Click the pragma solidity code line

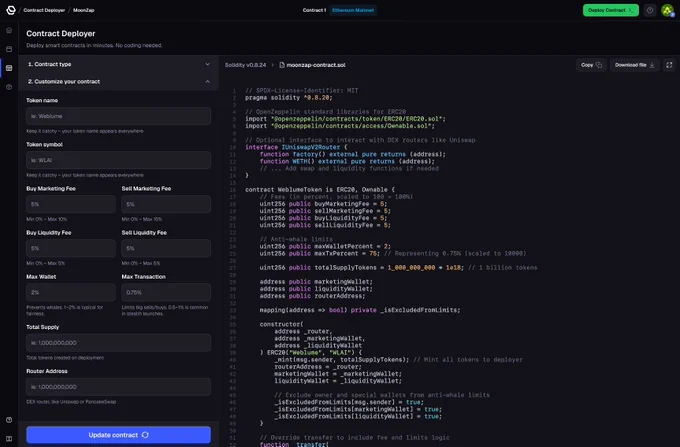point(289,98)
